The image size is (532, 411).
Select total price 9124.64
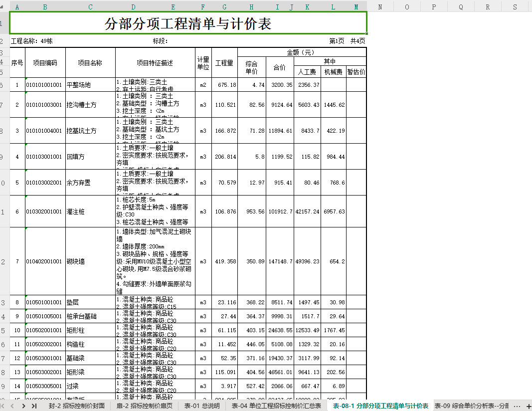280,105
